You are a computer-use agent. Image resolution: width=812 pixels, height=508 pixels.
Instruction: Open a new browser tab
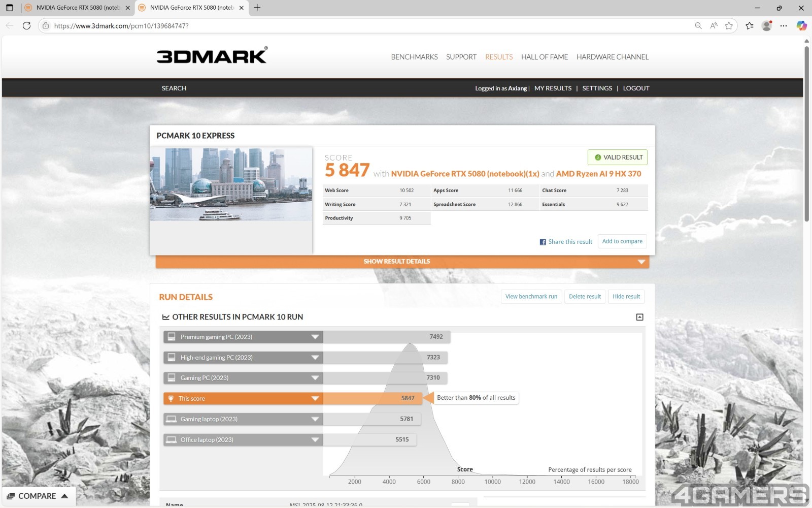click(x=257, y=8)
